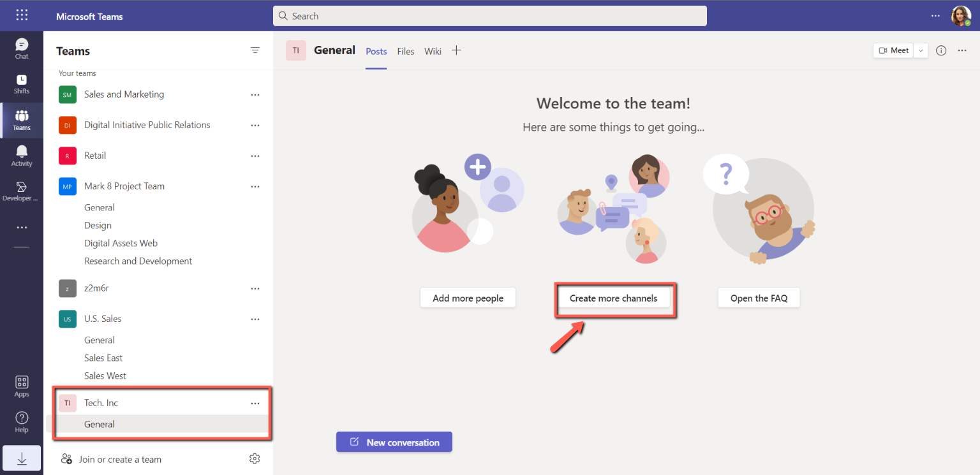Image resolution: width=980 pixels, height=475 pixels.
Task: Open the Sales East channel
Action: point(103,358)
